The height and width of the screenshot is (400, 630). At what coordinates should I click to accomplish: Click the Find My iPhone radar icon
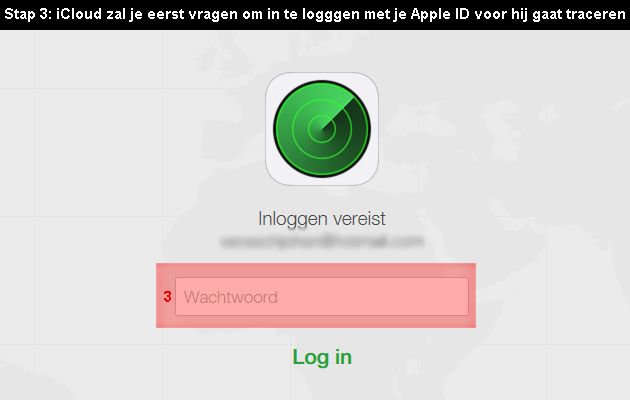click(322, 129)
